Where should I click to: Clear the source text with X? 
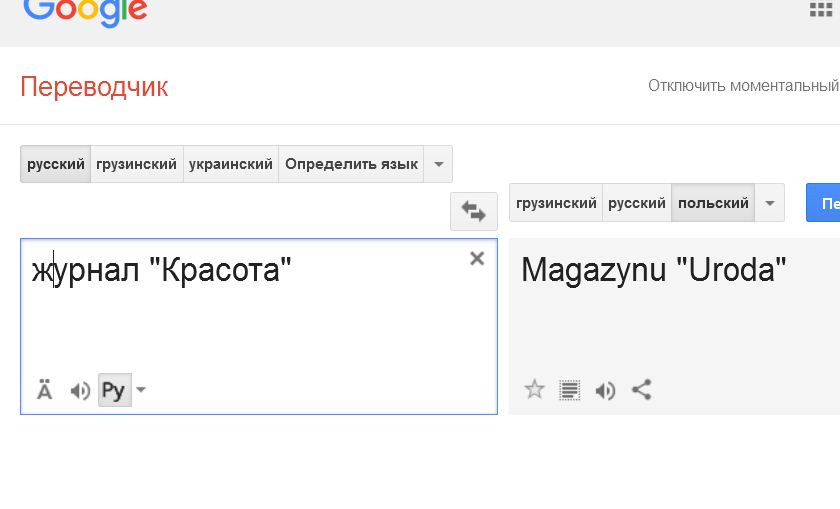pos(477,259)
